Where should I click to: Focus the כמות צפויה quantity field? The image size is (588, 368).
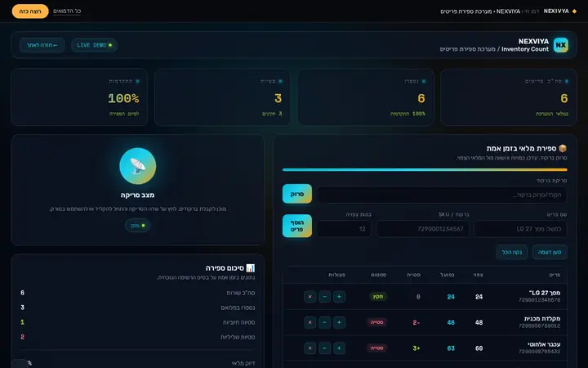(345, 229)
